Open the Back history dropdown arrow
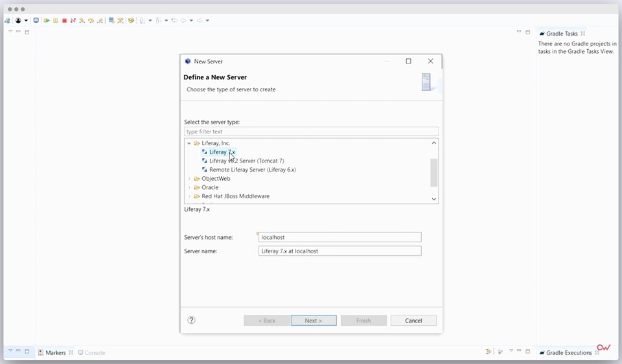The image size is (622, 364). click(191, 21)
